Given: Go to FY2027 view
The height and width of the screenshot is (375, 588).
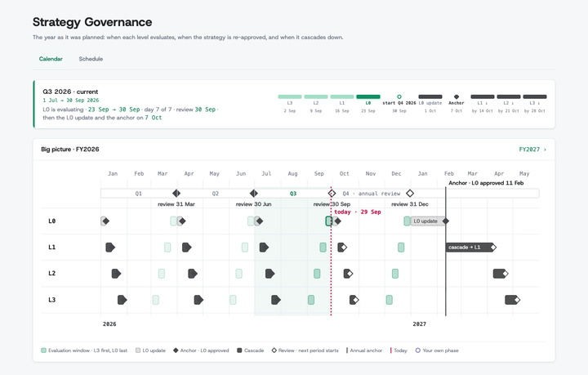Looking at the screenshot, I should [532, 150].
